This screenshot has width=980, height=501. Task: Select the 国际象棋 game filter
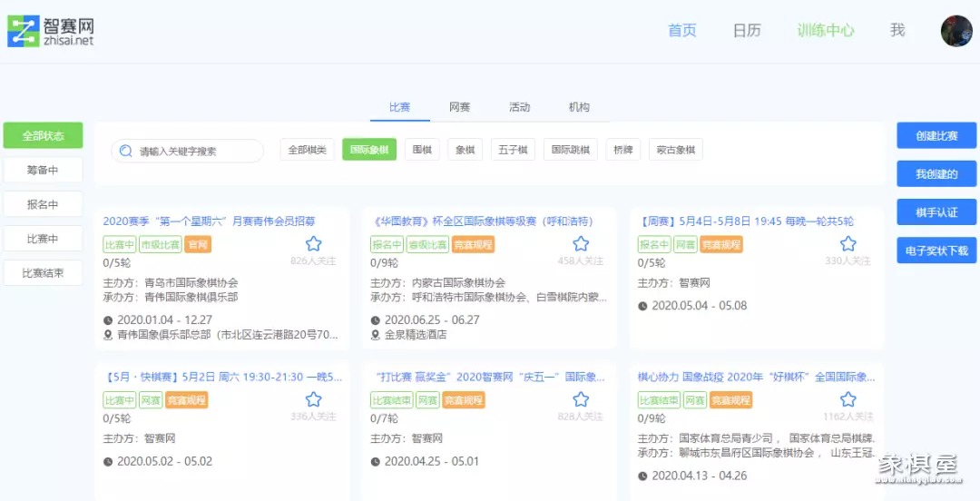point(369,150)
